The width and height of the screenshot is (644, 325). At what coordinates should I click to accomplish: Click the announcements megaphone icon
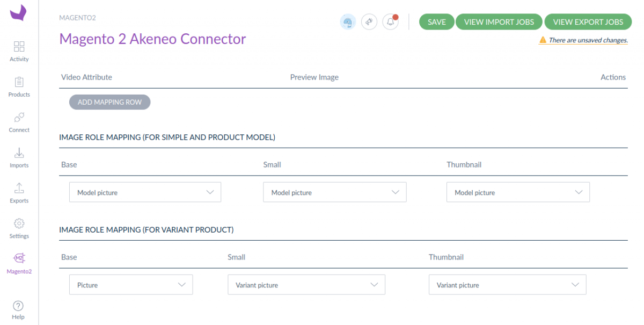click(x=369, y=22)
